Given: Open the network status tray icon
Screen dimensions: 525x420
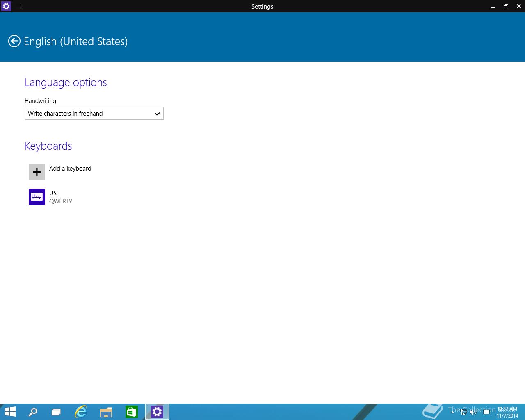Looking at the screenshot, I should pos(463,412).
